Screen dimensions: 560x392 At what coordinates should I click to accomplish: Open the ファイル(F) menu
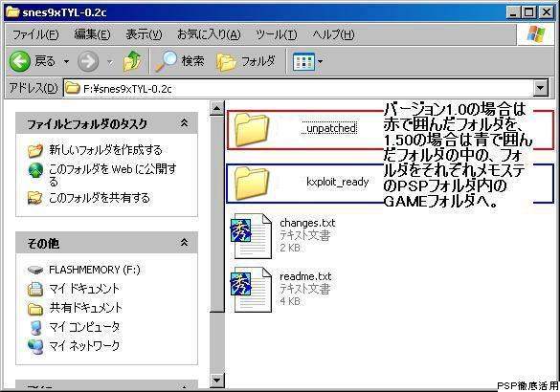(35, 34)
